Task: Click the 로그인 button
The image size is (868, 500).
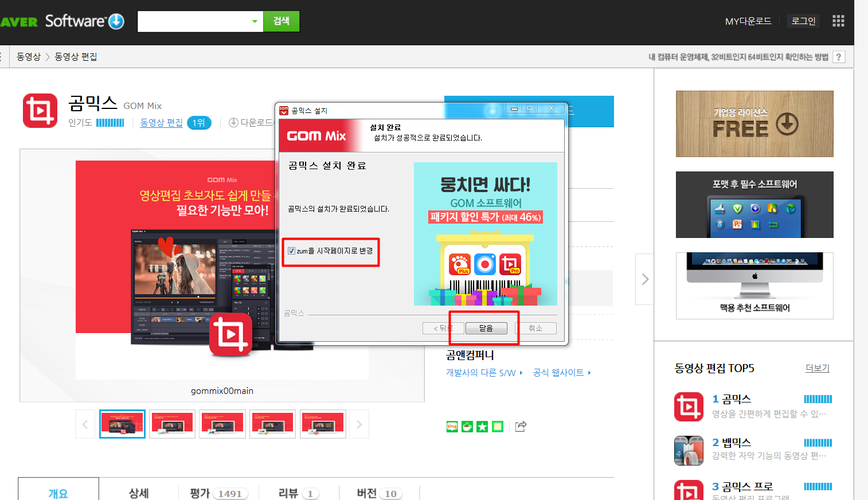Action: [803, 21]
